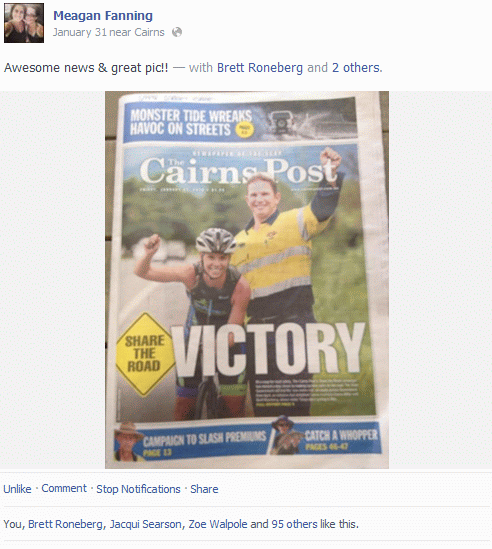The image size is (492, 549).
Task: Open Meagan Fanning's profile picture
Action: 24,23
